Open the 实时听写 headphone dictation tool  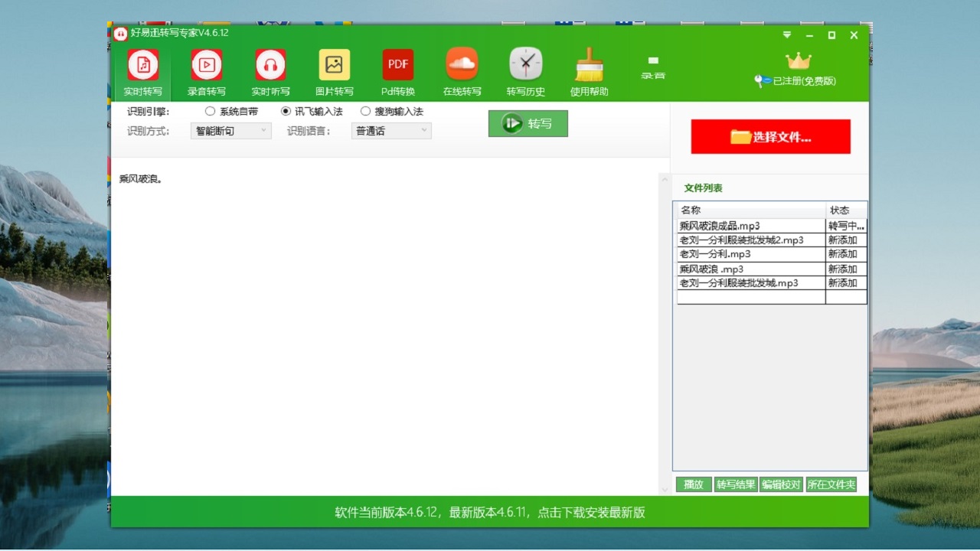tap(270, 73)
